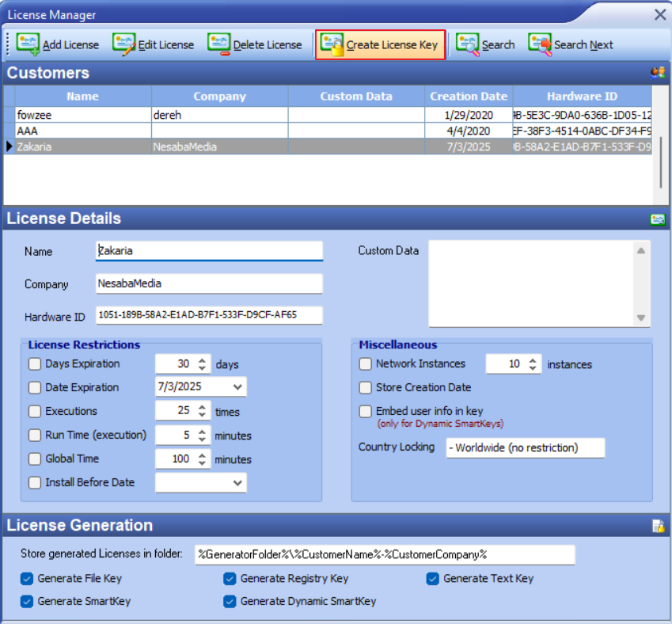Open the Date Expiration date dropdown
This screenshot has width=672, height=624.
point(237,387)
